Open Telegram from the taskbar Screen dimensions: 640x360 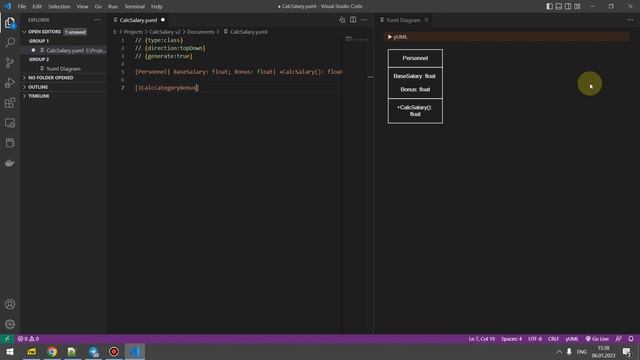tap(93, 352)
